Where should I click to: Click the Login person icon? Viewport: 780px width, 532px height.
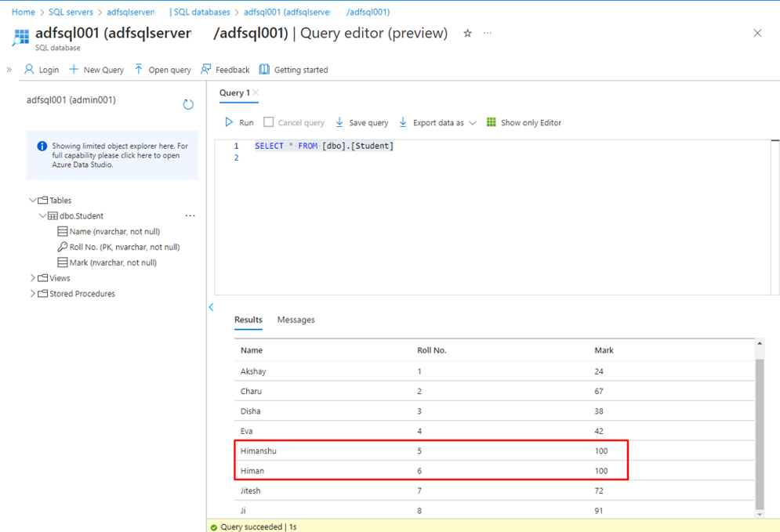[29, 70]
